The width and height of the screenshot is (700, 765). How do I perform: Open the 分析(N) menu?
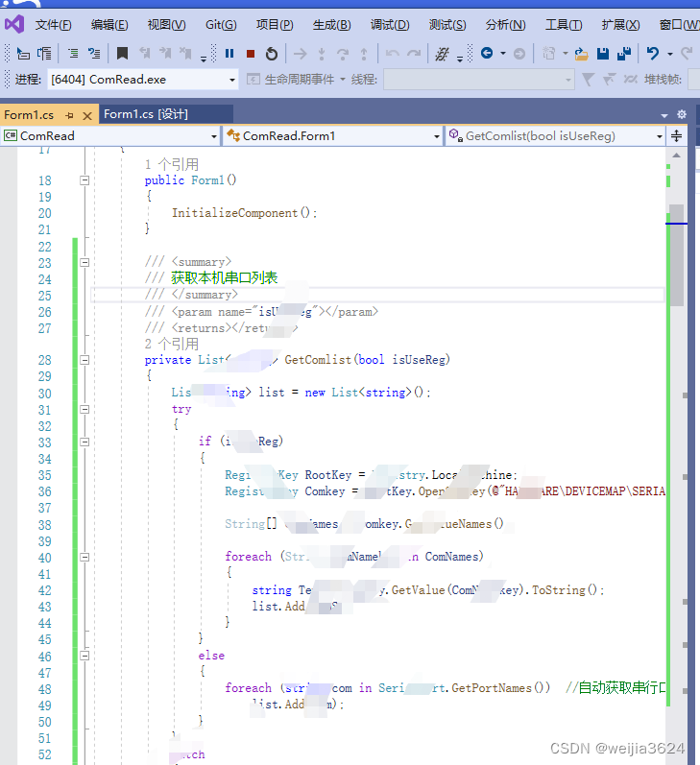point(506,24)
